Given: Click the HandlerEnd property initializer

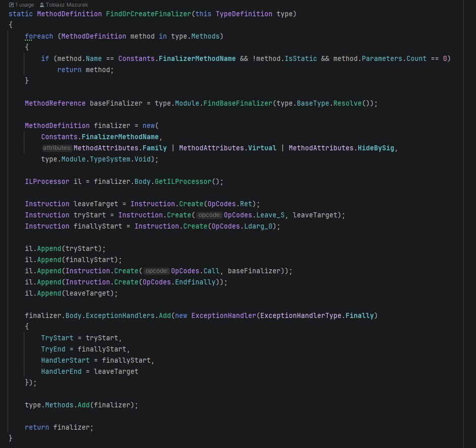Looking at the screenshot, I should [61, 372].
